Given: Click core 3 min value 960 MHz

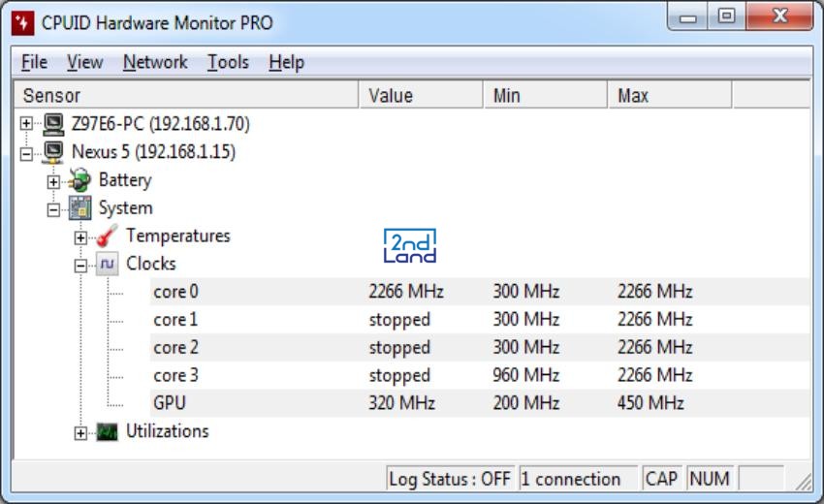Looking at the screenshot, I should pyautogui.click(x=526, y=375).
